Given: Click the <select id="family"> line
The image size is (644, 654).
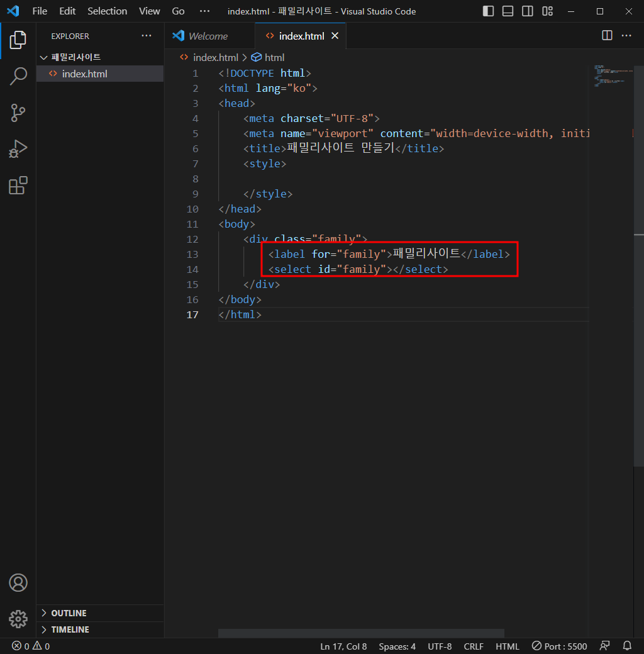Looking at the screenshot, I should [x=358, y=269].
